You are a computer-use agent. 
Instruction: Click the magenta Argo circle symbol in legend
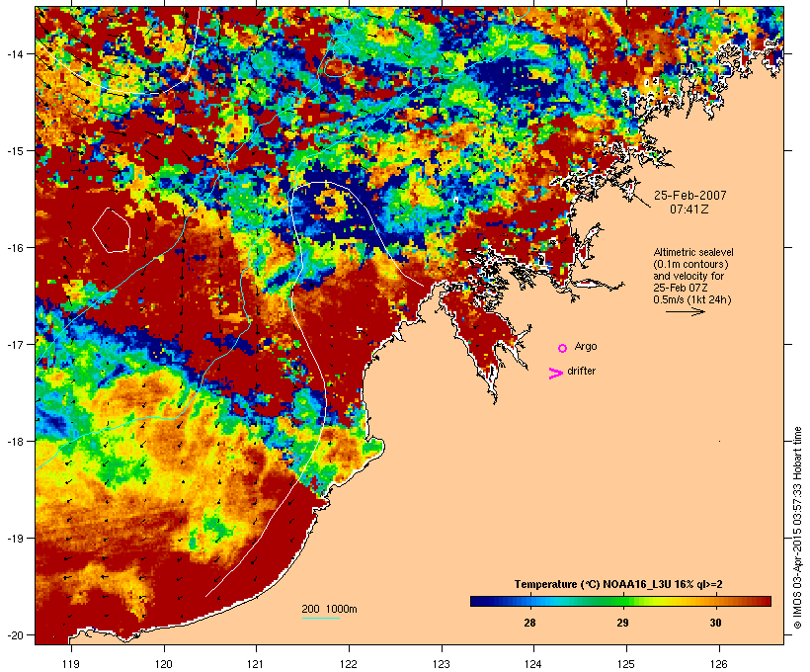[563, 348]
